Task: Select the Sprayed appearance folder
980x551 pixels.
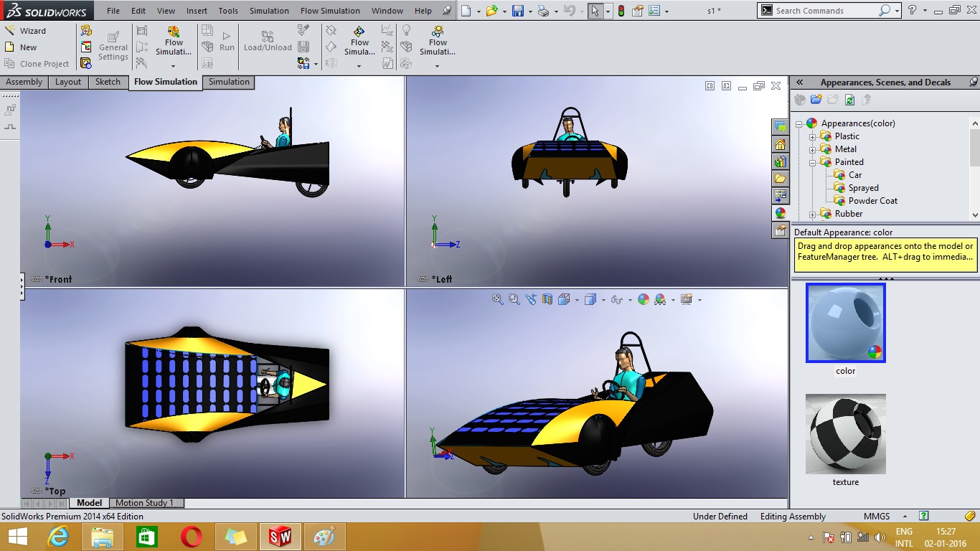Action: 863,188
